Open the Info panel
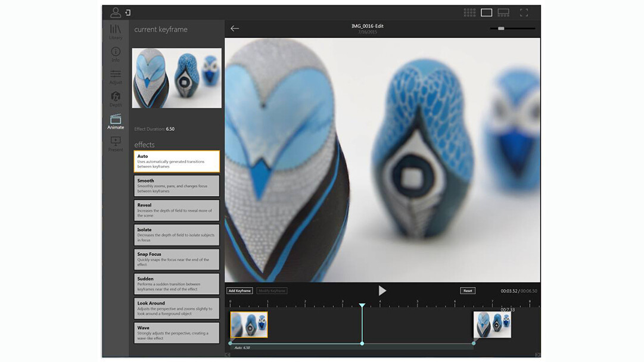The image size is (644, 362). (116, 54)
